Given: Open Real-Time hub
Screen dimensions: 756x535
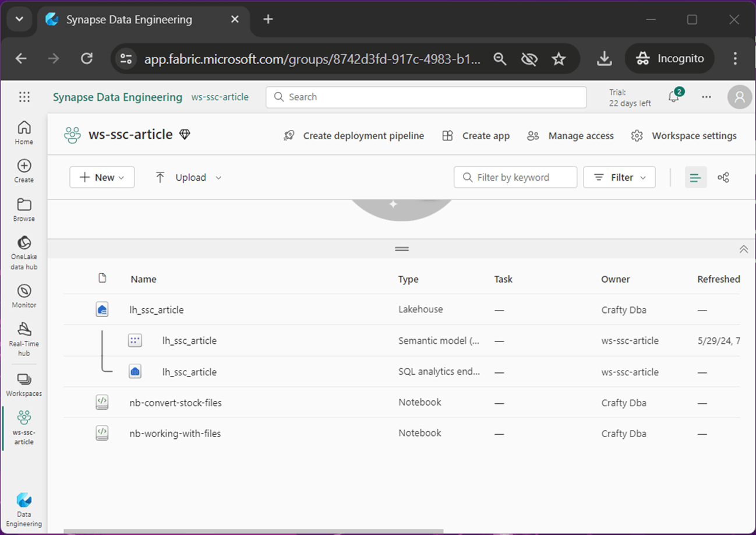Looking at the screenshot, I should click(x=24, y=337).
